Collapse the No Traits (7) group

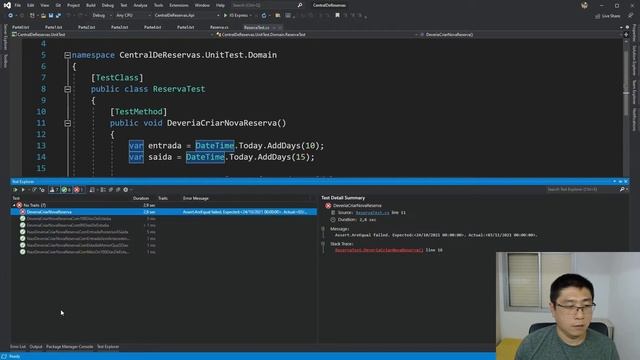click(x=14, y=205)
